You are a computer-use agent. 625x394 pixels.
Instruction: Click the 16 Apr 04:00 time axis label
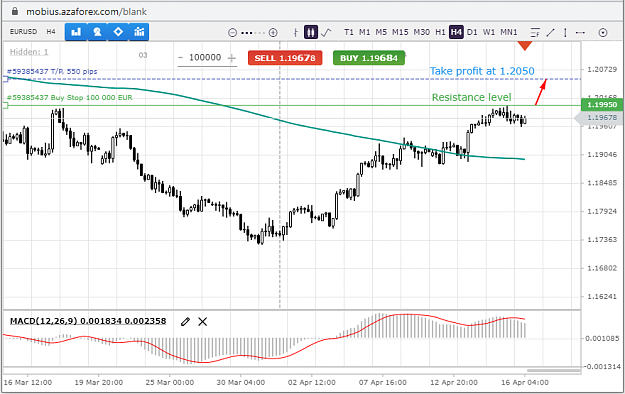point(525,382)
